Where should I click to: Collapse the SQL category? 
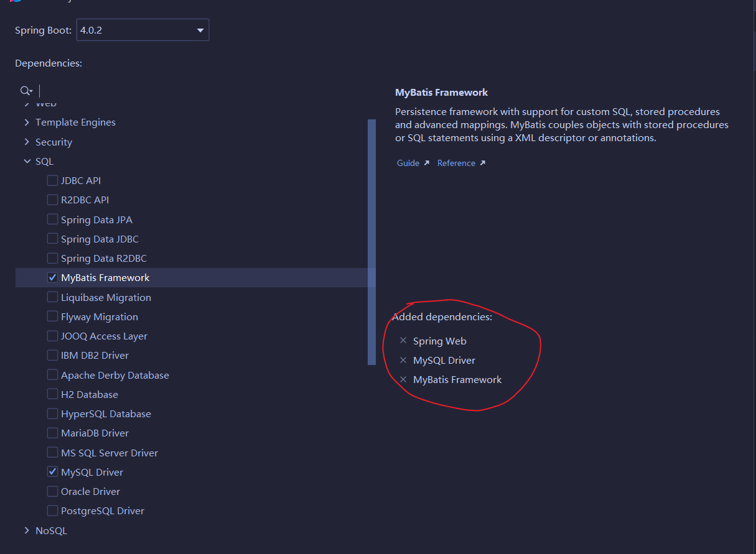[27, 161]
